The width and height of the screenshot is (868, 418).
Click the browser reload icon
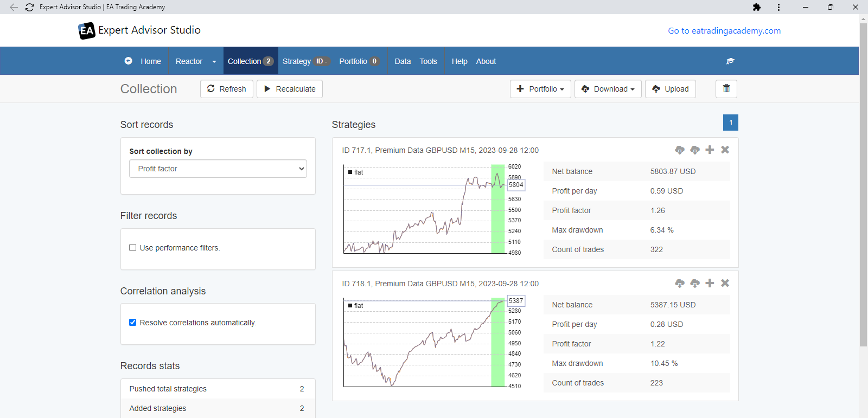pos(29,7)
